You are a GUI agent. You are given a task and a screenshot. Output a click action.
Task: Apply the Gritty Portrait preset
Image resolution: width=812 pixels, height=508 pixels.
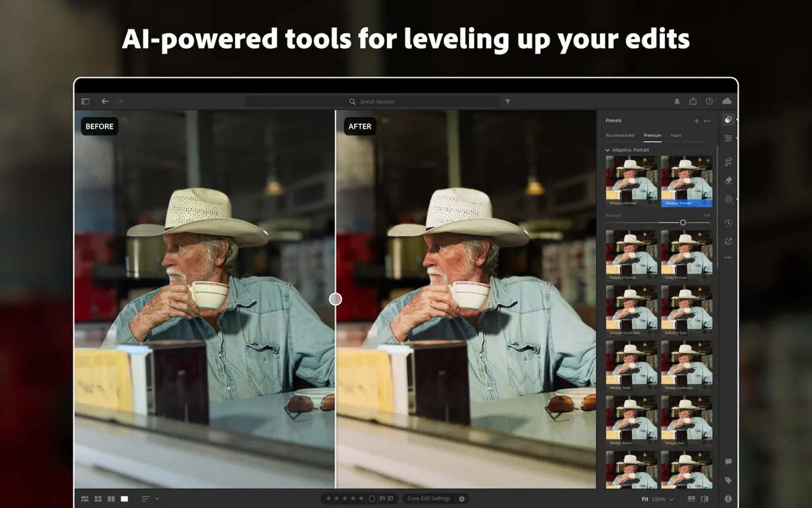[x=686, y=255]
